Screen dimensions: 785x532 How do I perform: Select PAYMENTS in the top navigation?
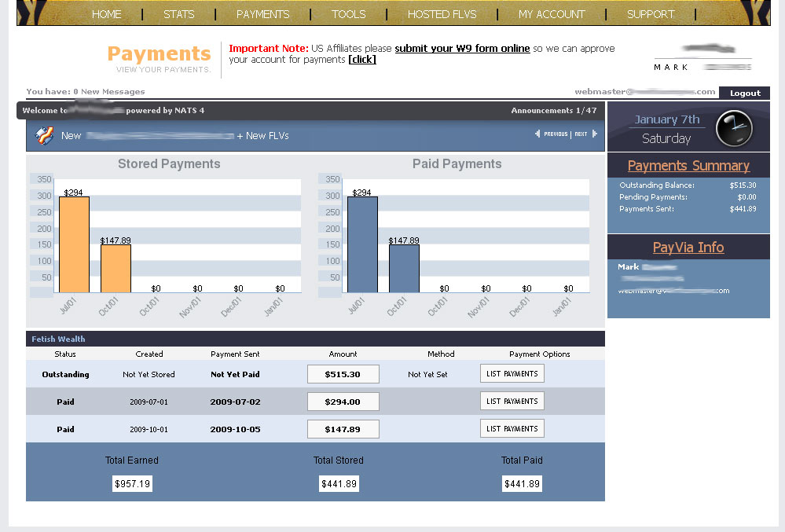click(262, 14)
